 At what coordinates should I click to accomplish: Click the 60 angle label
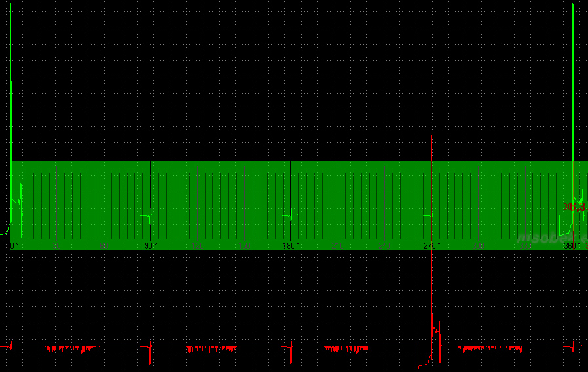click(x=104, y=246)
